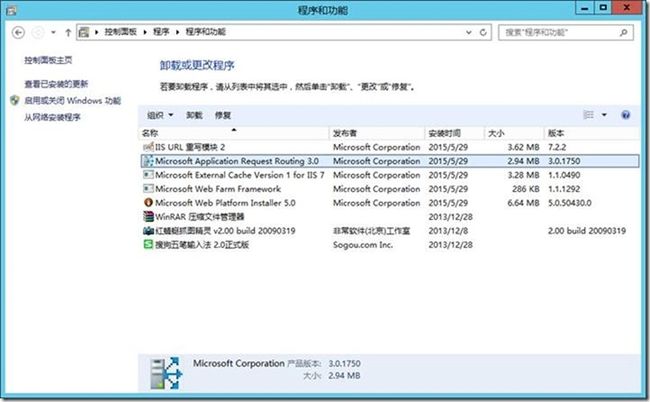Click Microsoft Web Farm Framework icon
This screenshot has width=650, height=402.
pos(148,189)
